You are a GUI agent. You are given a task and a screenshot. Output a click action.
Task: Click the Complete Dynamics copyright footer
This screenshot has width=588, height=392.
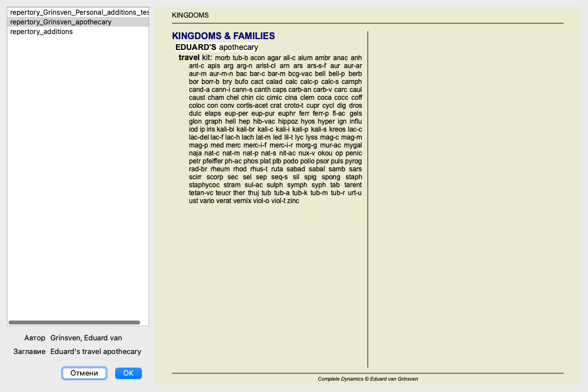pos(368,379)
